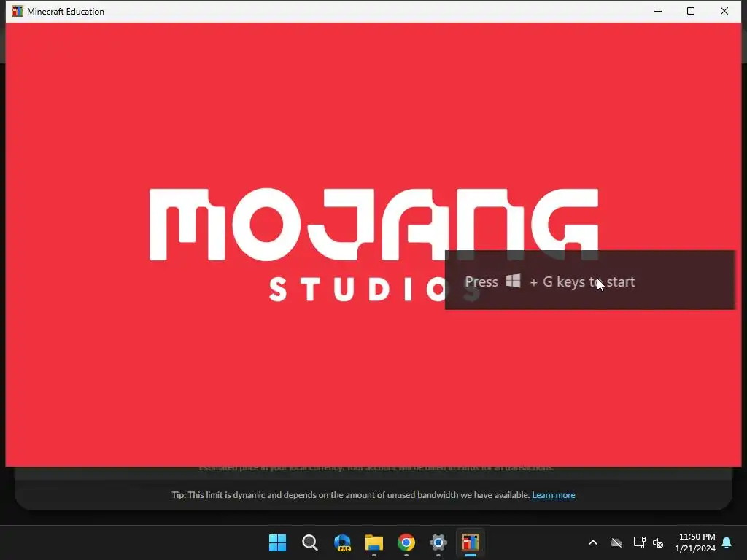The height and width of the screenshot is (560, 747).
Task: Open File Explorer from taskbar
Action: tap(374, 542)
